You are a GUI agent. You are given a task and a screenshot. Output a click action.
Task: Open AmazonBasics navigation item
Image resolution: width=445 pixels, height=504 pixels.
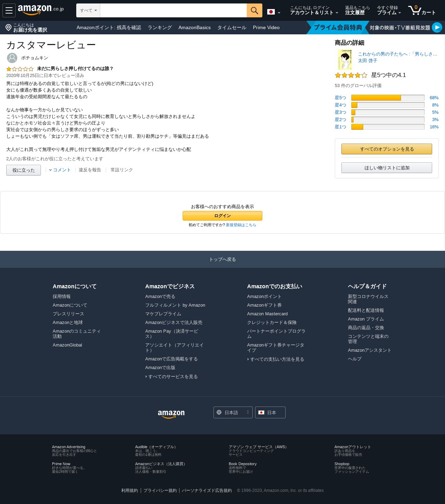194,27
